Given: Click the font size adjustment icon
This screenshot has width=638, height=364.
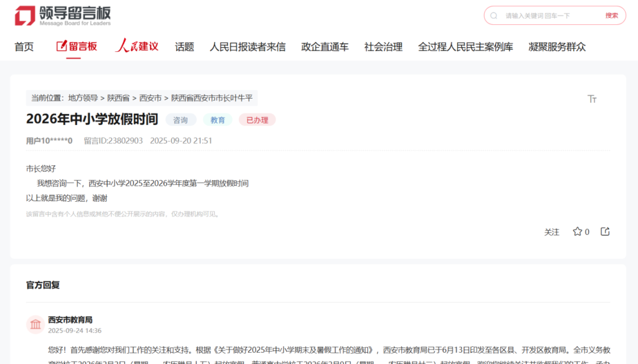Looking at the screenshot, I should tap(592, 99).
